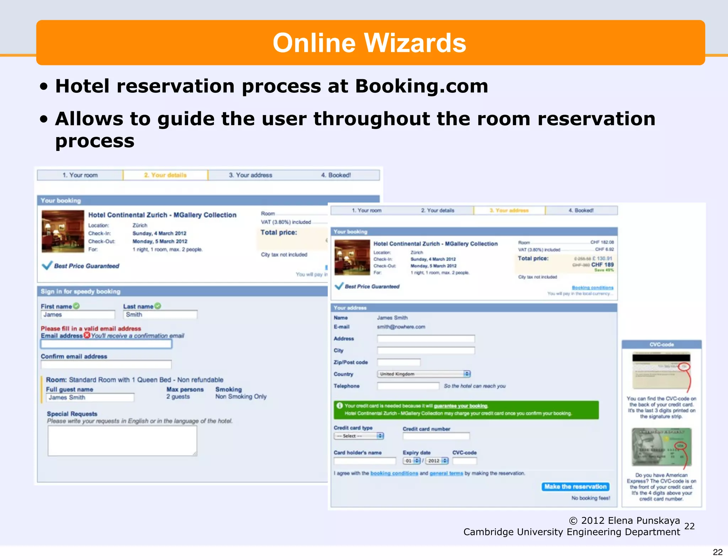Click the Telephone input field
Viewport: 728px width, 560px height.
coord(408,386)
